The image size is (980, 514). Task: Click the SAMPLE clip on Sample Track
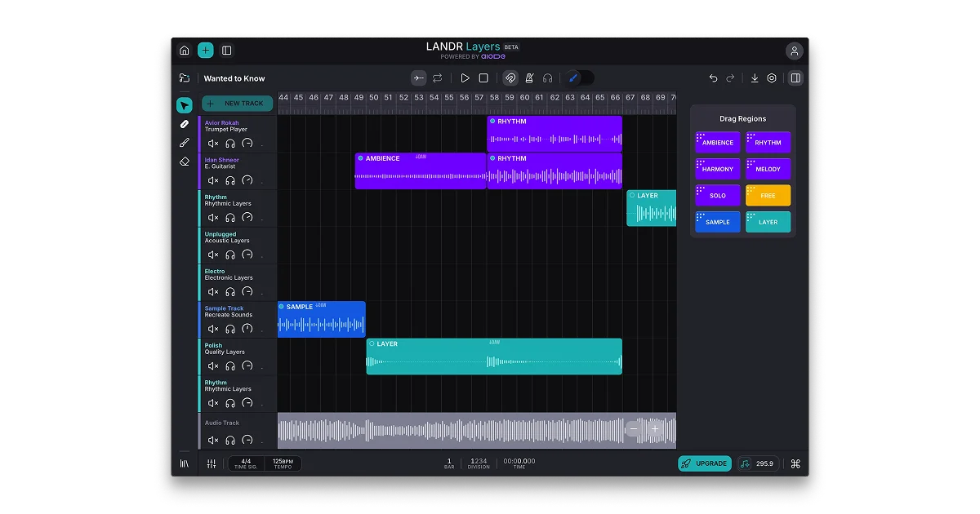pos(322,319)
